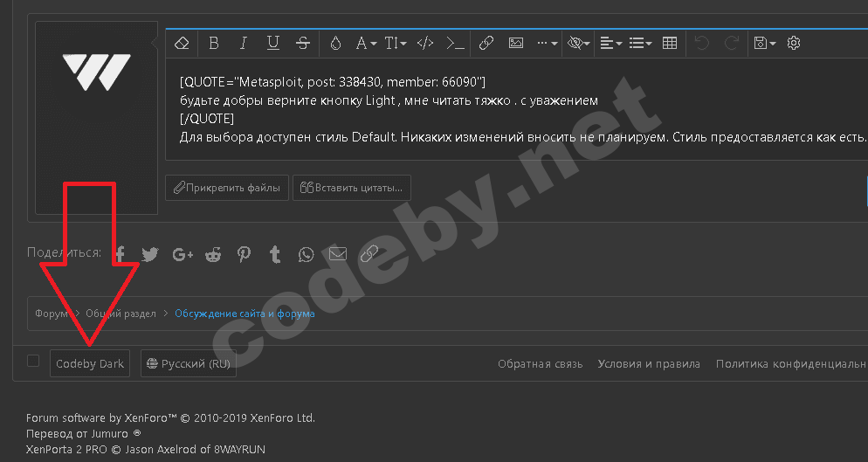Open the text color droplet picker
The image size is (868, 462).
click(335, 43)
